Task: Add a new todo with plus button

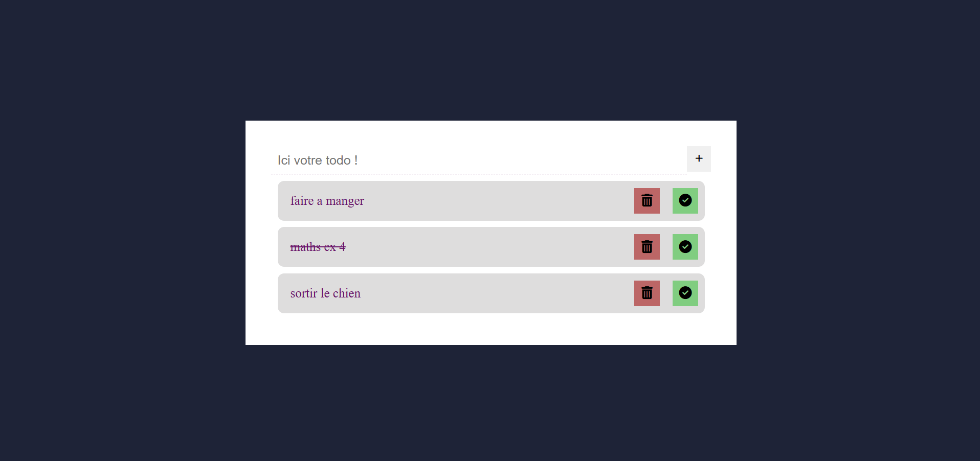Action: pyautogui.click(x=699, y=159)
